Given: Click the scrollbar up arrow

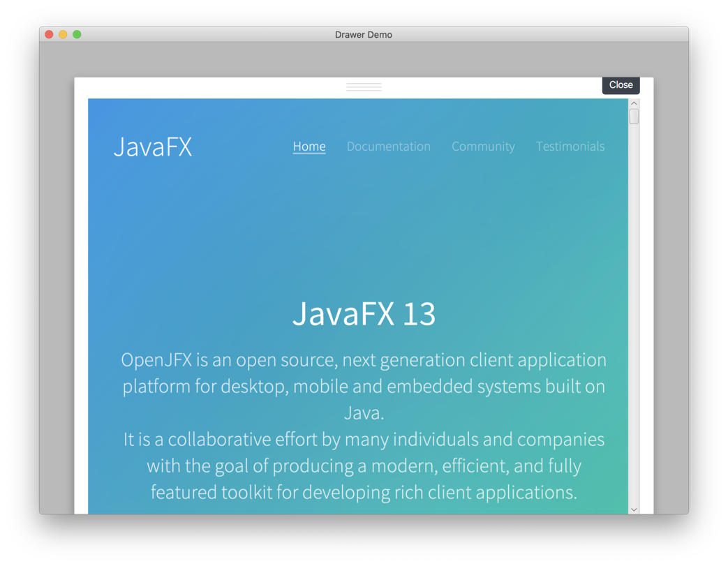Looking at the screenshot, I should tap(634, 103).
